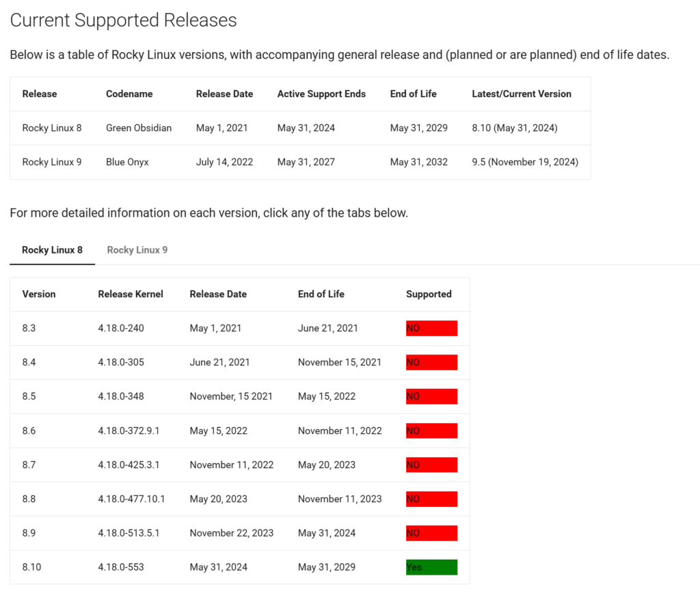Click 'November, 15 2021' release date cell

click(231, 396)
